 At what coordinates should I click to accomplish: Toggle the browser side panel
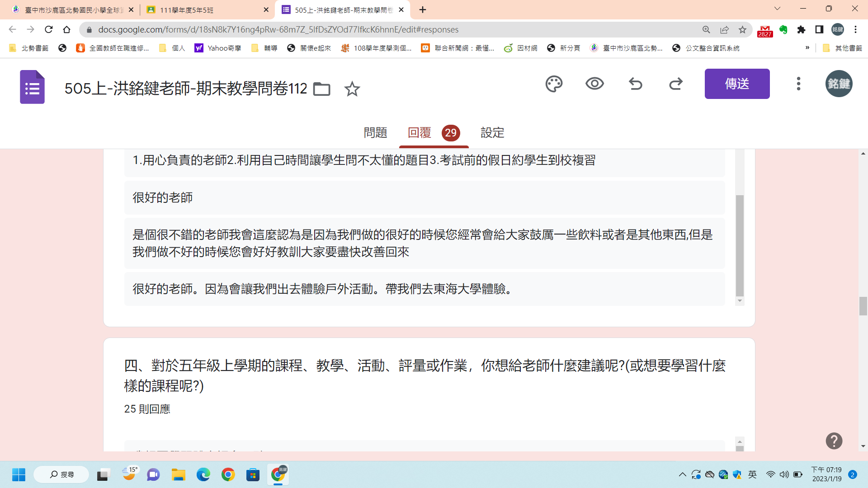tap(819, 29)
